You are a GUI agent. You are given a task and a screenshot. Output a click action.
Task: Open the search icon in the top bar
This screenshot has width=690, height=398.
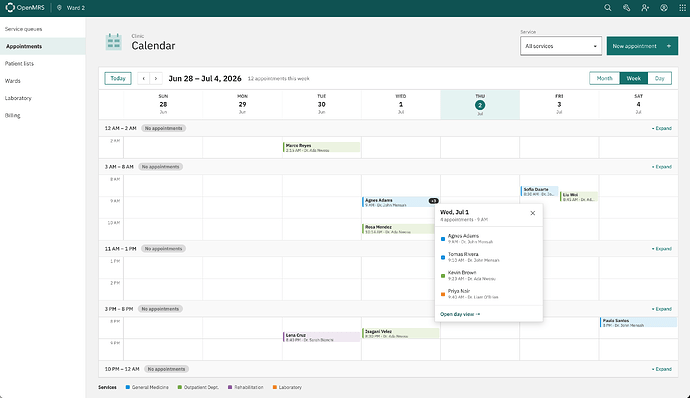tap(607, 8)
